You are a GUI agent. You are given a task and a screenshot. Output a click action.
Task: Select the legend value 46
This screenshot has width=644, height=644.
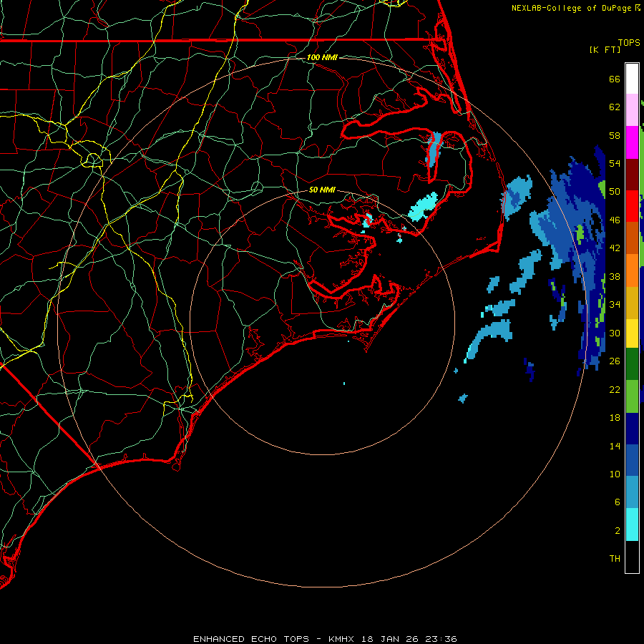pyautogui.click(x=615, y=220)
